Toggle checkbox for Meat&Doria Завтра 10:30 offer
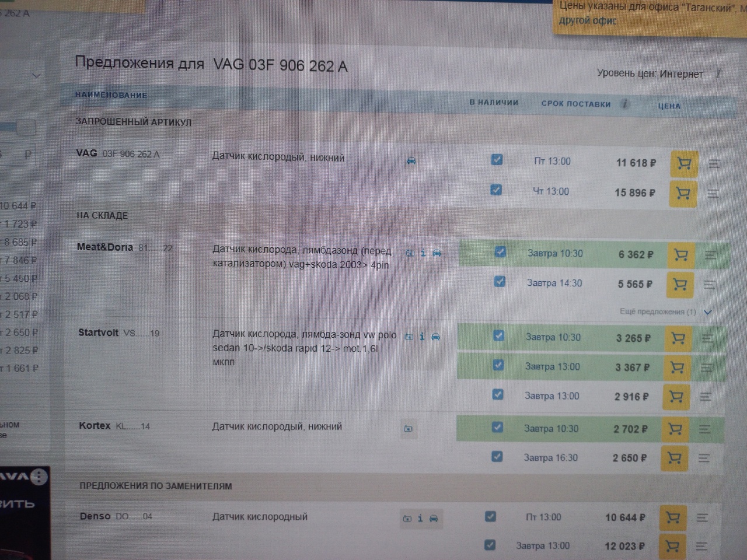 [x=500, y=252]
